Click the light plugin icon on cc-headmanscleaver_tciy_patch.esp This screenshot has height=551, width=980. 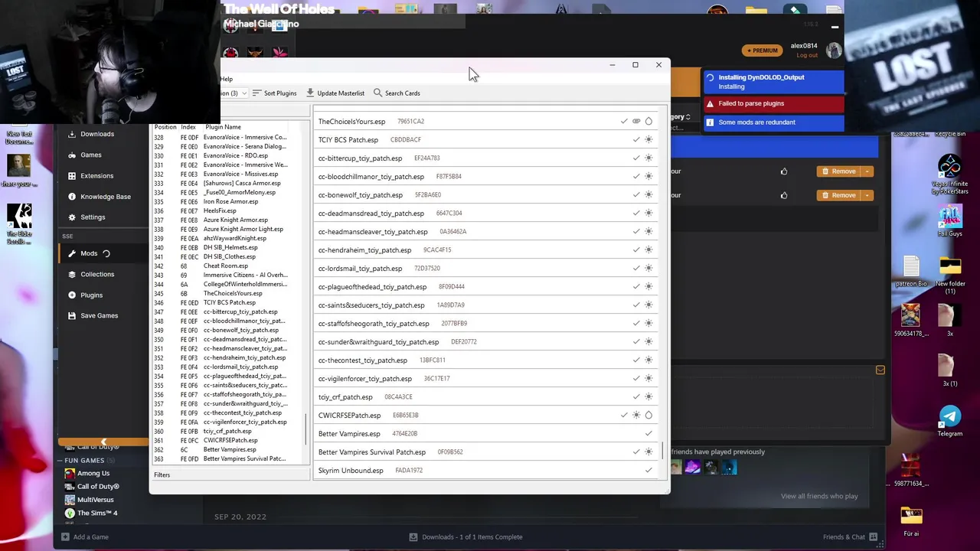tap(648, 231)
